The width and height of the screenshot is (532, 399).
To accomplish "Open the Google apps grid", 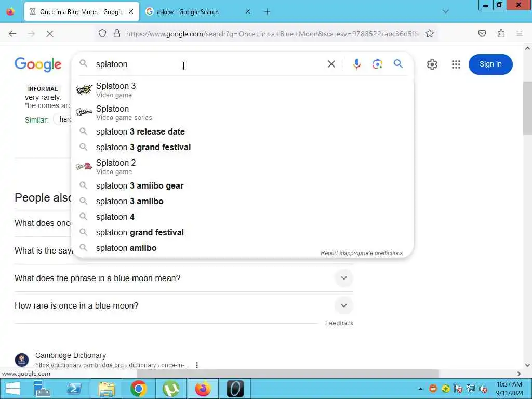I will point(456,64).
